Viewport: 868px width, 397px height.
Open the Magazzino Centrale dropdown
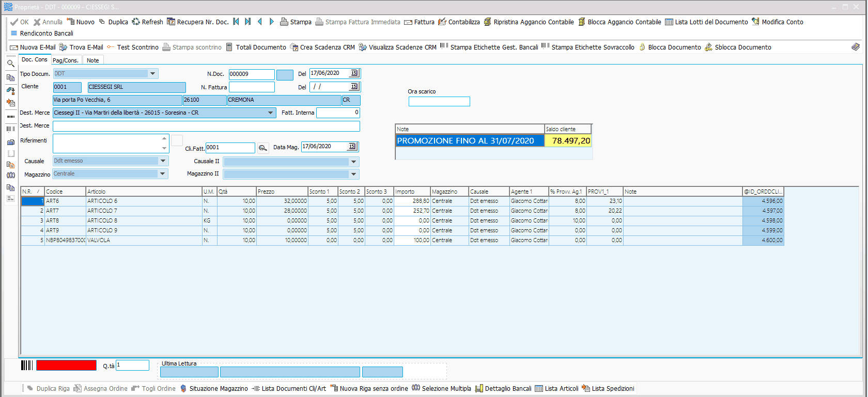(163, 174)
